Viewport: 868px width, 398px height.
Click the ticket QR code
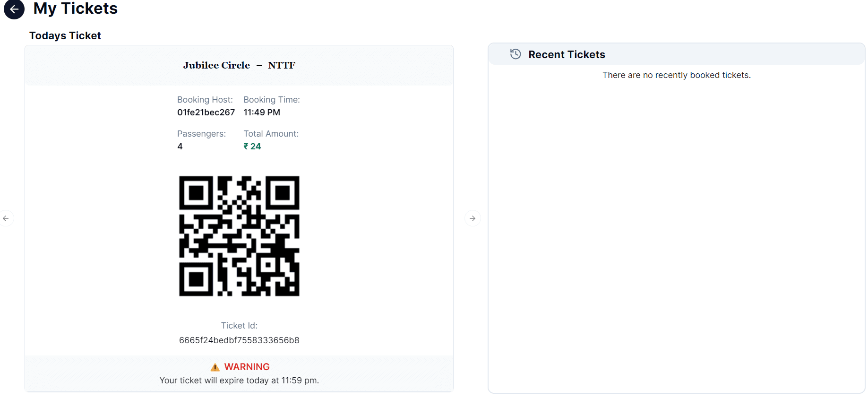[239, 236]
